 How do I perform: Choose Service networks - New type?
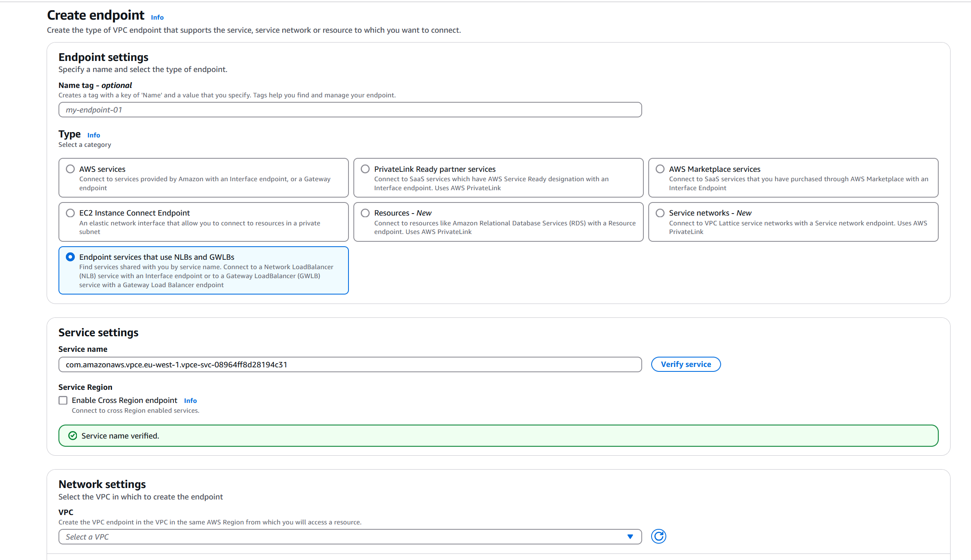coord(660,213)
